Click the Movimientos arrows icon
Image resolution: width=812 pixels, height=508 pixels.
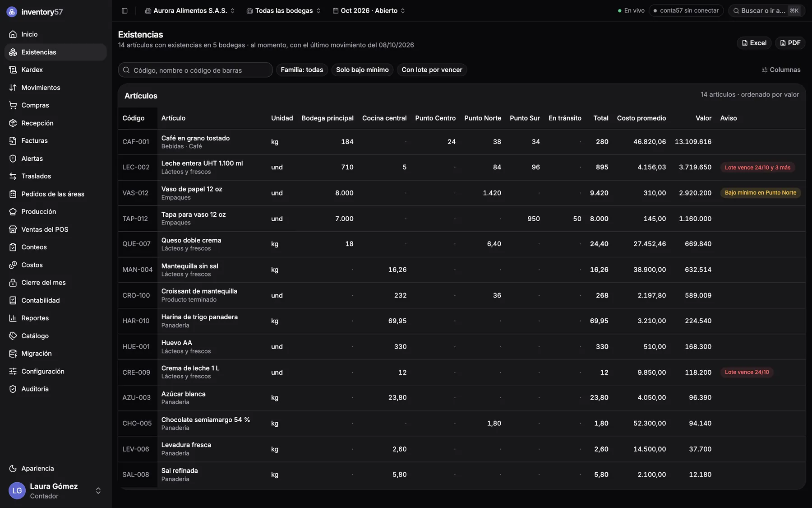pos(13,88)
